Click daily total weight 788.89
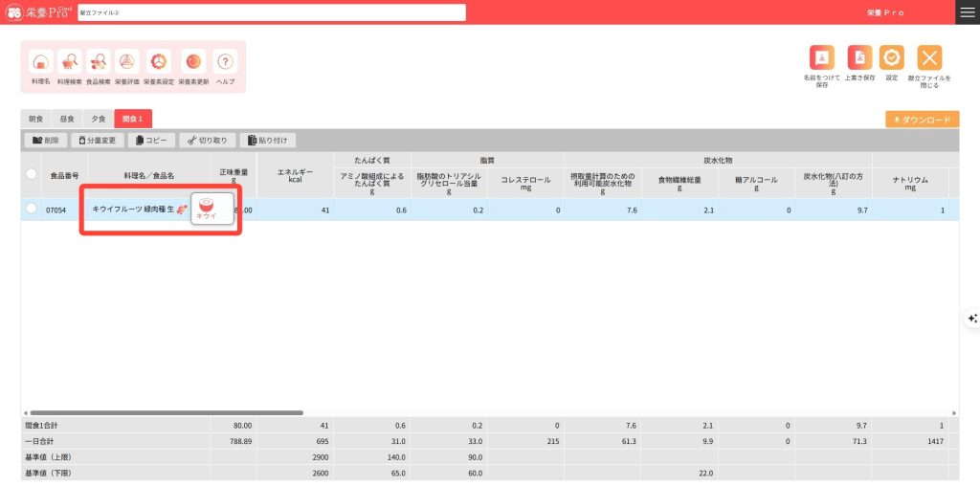Viewport: 980px width, 486px height. coord(241,442)
